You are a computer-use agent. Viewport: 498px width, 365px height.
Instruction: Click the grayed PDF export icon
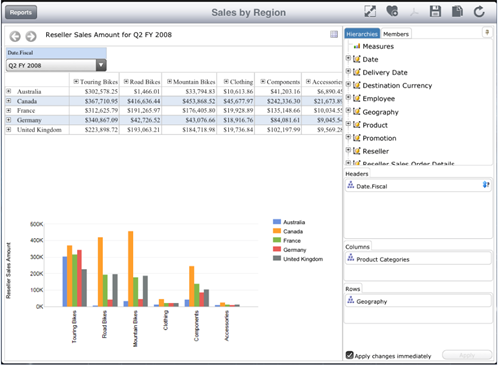tap(414, 12)
